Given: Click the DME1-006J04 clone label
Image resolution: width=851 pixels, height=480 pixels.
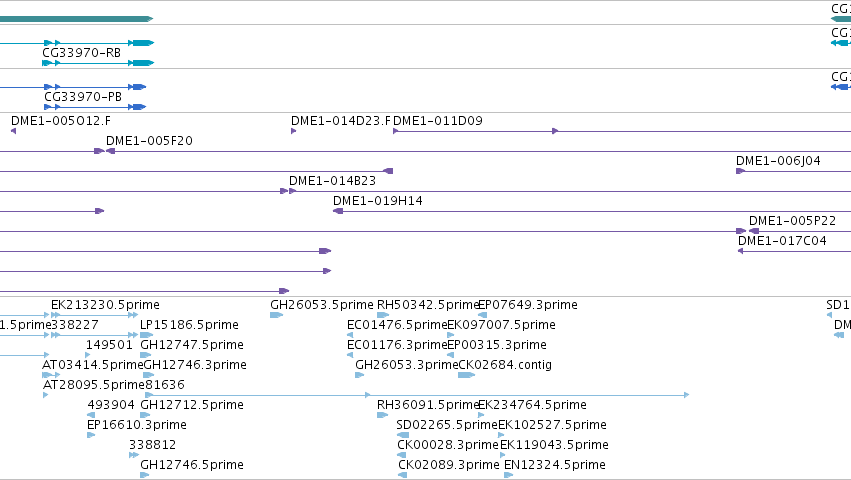Looking at the screenshot, I should tap(778, 161).
